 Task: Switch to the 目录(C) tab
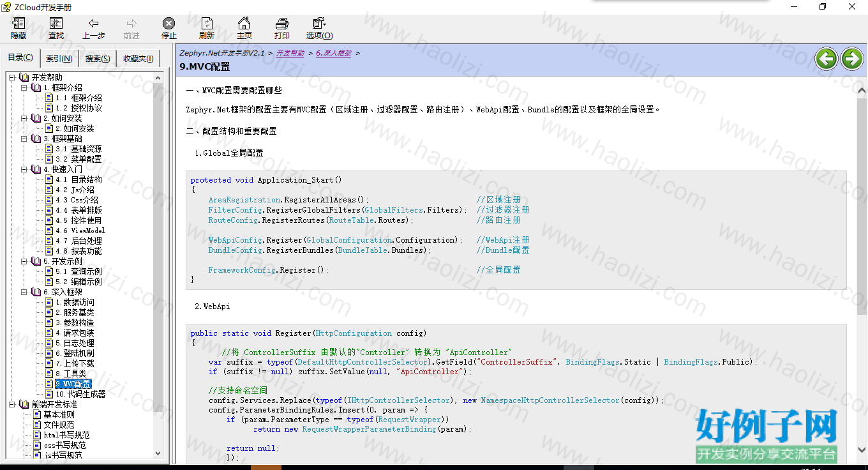click(x=20, y=57)
